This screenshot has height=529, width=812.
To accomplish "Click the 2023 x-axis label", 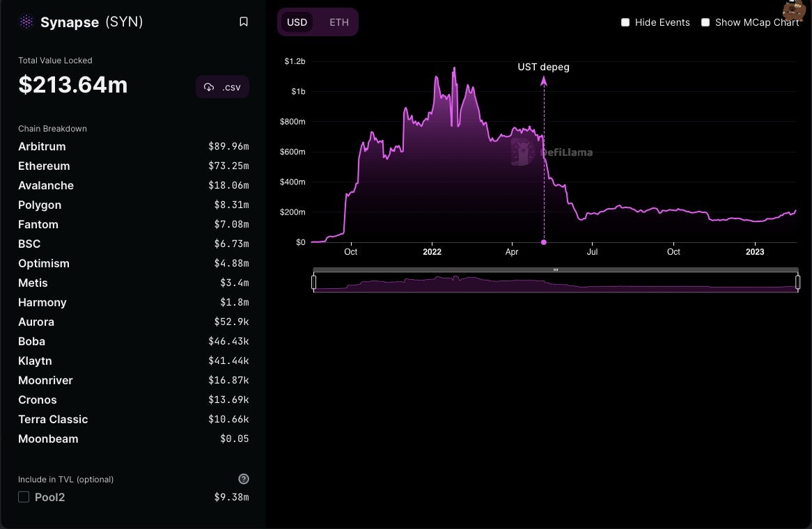I will coord(754,252).
